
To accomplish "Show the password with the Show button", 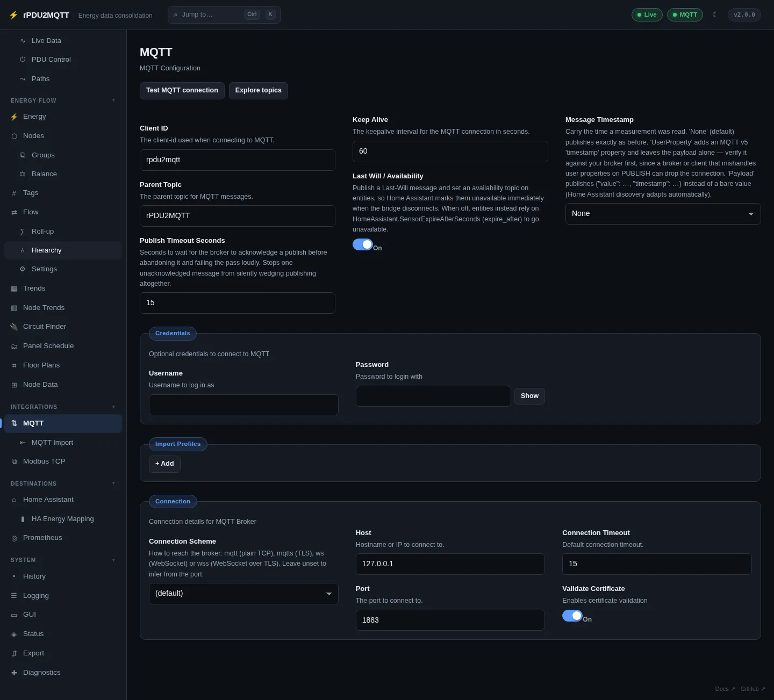I will click(529, 396).
